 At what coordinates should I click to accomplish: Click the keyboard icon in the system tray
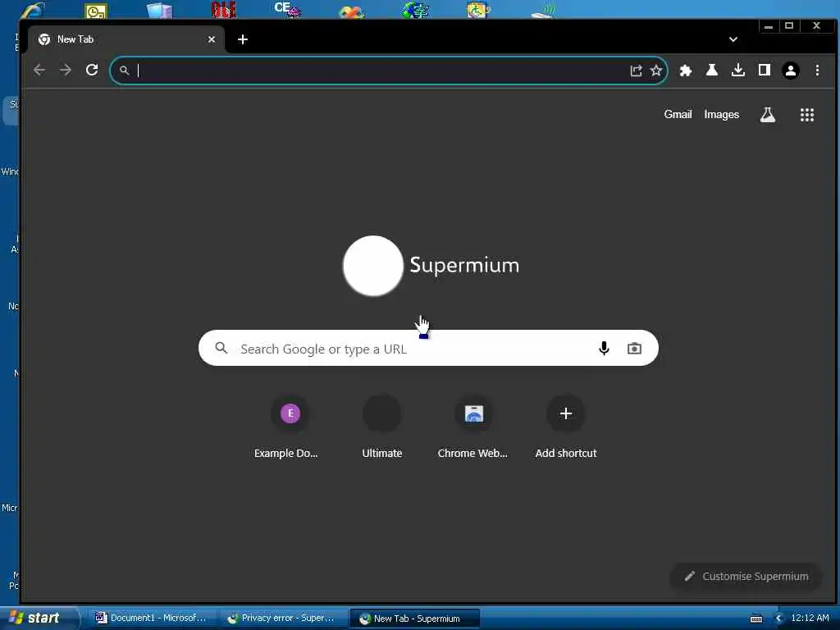(x=756, y=619)
